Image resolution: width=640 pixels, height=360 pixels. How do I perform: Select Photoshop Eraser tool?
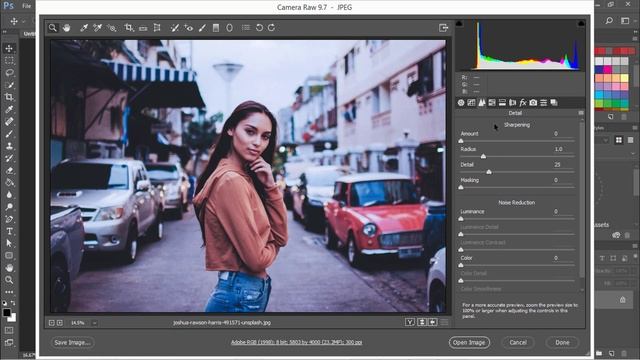coord(9,170)
